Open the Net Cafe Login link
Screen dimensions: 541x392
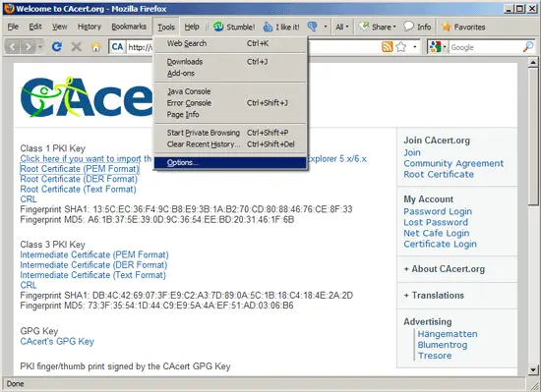click(x=437, y=233)
